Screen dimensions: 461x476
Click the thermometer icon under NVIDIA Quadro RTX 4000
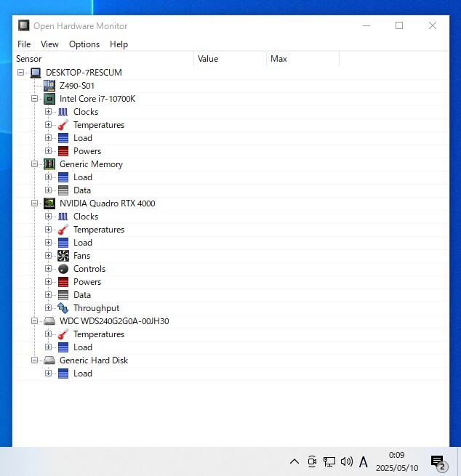pyautogui.click(x=63, y=230)
